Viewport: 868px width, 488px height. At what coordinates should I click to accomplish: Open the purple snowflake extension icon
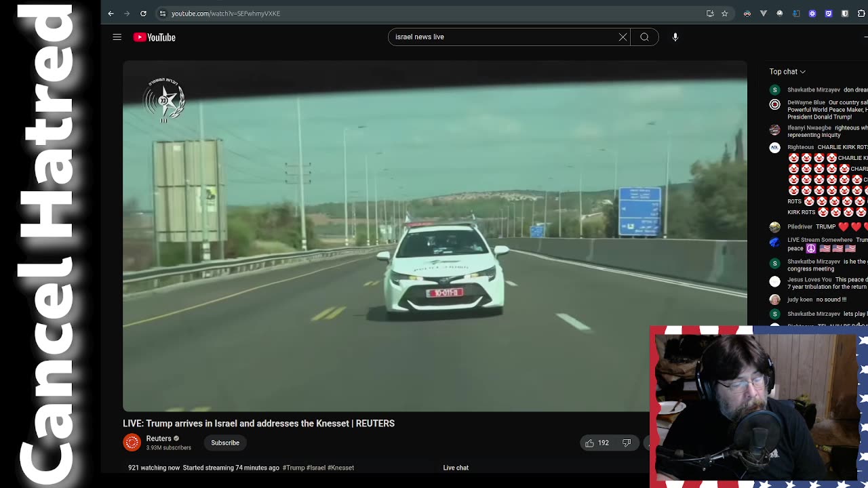tap(812, 14)
